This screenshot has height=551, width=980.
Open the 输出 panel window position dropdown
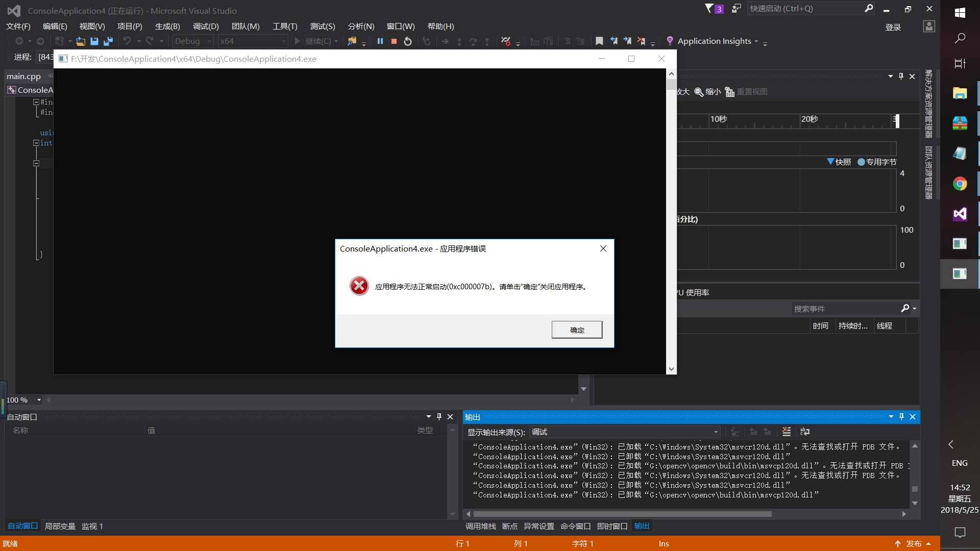pos(891,417)
